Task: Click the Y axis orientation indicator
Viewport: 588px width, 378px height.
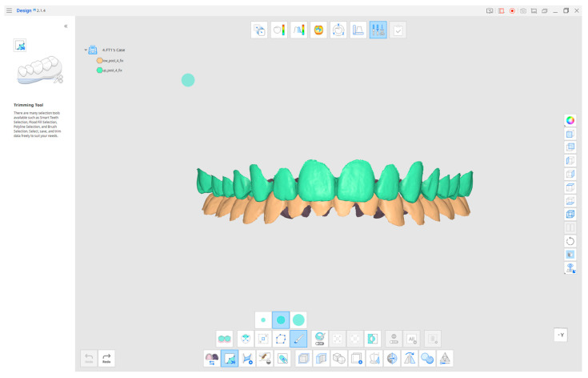Action: 561,336
